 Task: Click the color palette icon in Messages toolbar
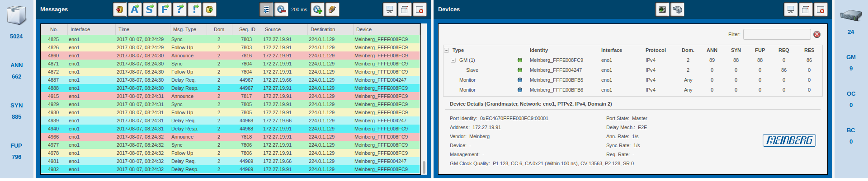click(332, 9)
